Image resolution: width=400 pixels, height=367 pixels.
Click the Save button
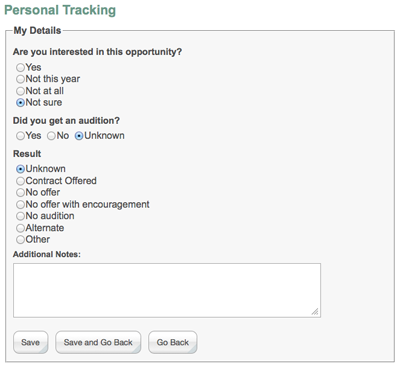(x=31, y=342)
